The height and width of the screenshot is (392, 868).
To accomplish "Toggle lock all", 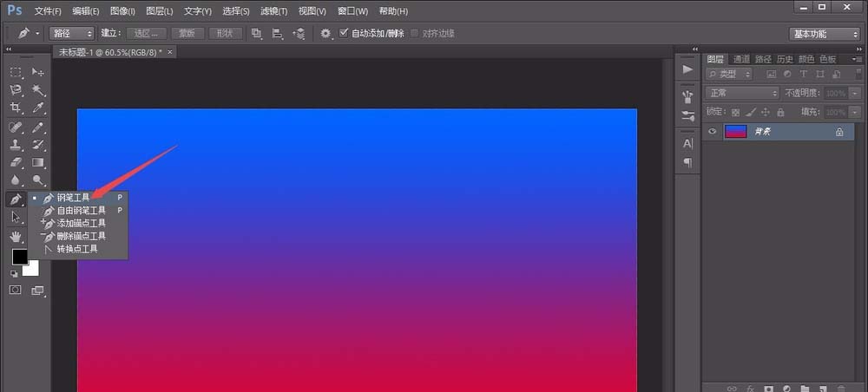I will [780, 112].
